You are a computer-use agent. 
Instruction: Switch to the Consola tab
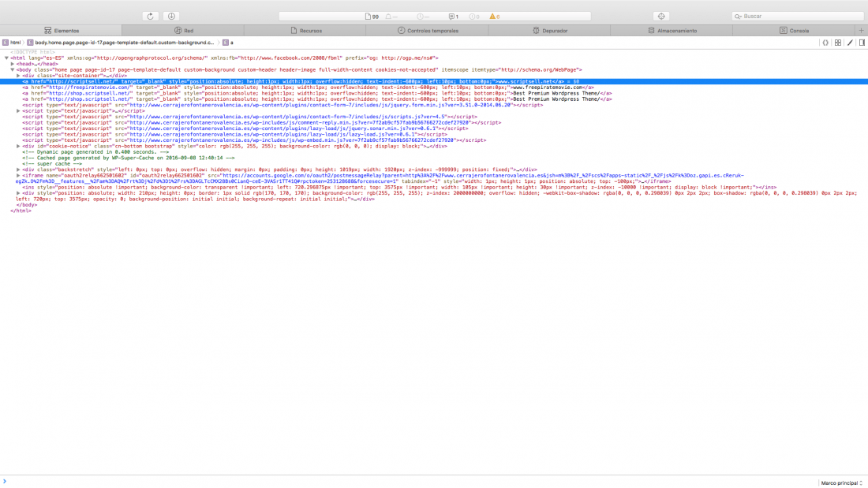tap(794, 31)
